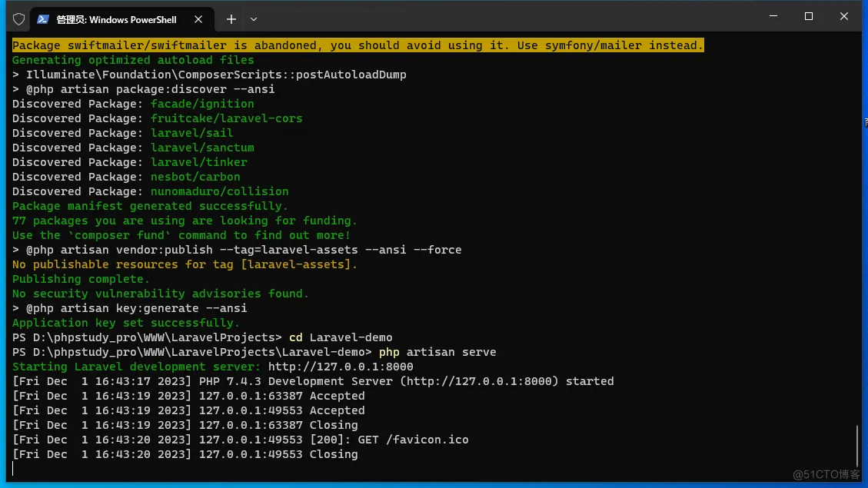Click the http://127.0.0.1:8000 server URL

tap(341, 367)
